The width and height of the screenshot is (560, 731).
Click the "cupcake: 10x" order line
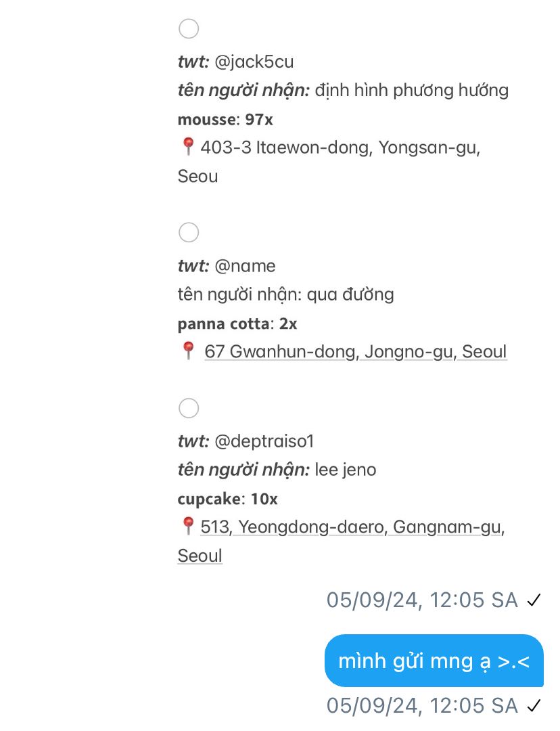pos(227,500)
